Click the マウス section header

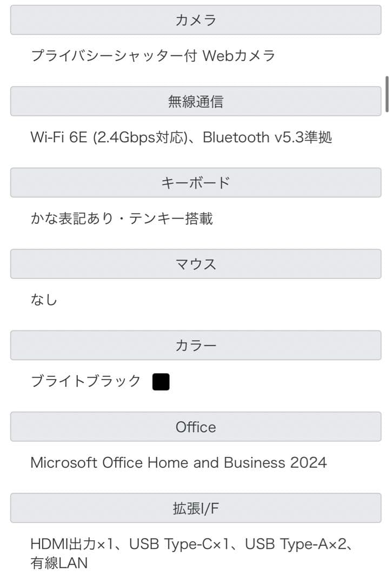(196, 264)
